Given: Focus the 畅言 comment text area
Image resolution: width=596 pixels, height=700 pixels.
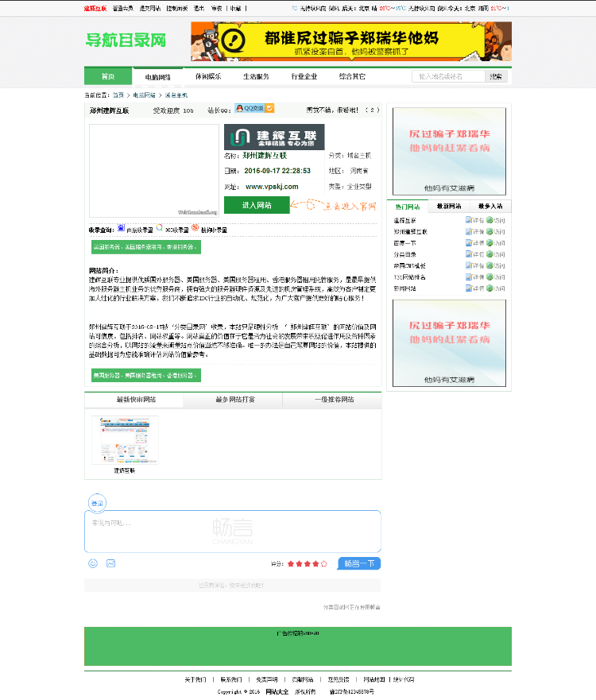Looking at the screenshot, I should tap(233, 532).
